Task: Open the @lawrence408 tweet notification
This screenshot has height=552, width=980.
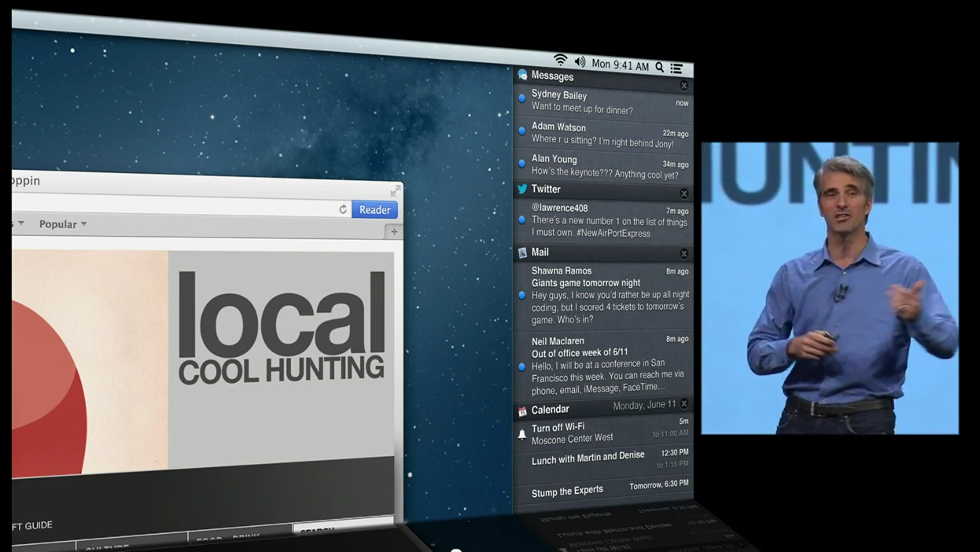Action: pos(603,220)
